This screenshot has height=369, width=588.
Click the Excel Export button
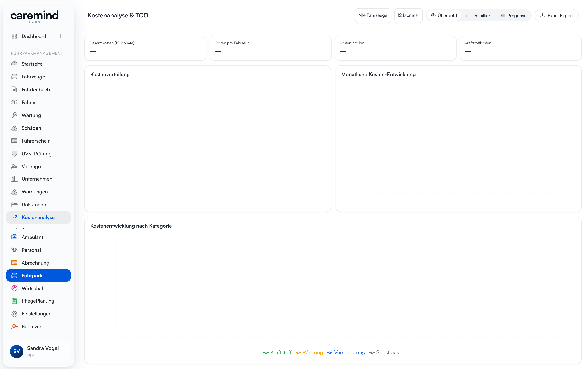[556, 16]
